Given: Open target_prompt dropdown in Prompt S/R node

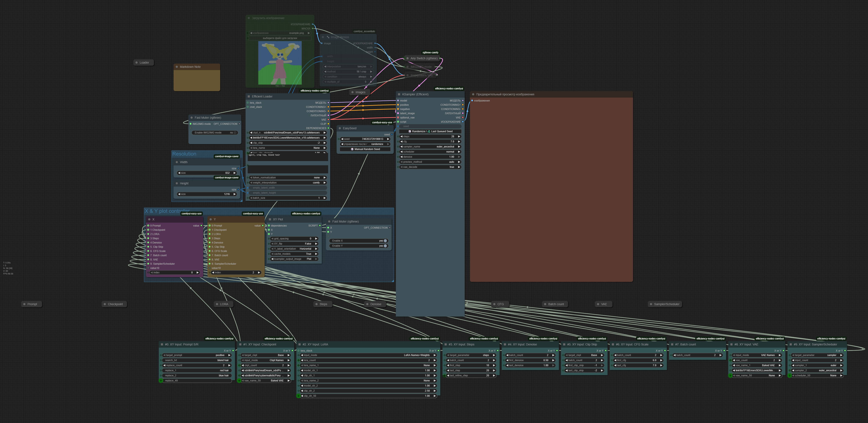Looking at the screenshot, I should [x=197, y=355].
